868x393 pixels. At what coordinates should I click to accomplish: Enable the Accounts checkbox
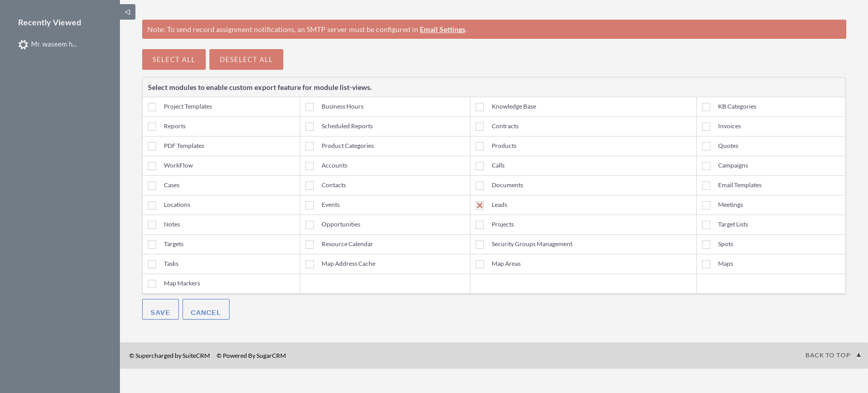point(310,166)
